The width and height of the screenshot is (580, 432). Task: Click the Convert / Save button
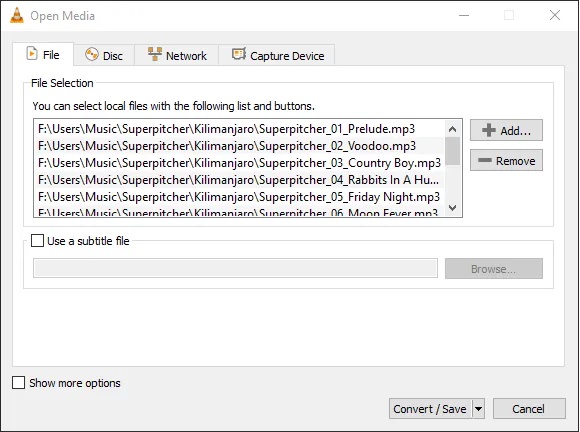point(430,409)
